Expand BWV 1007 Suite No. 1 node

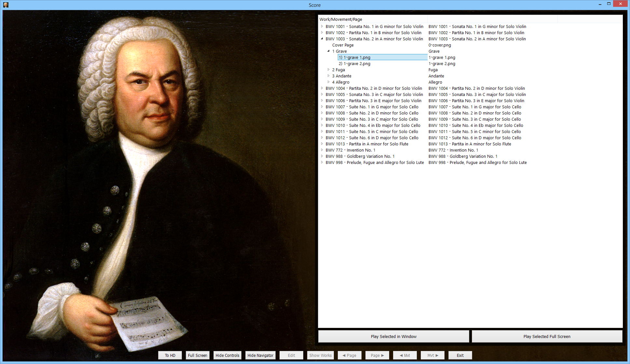pos(322,107)
